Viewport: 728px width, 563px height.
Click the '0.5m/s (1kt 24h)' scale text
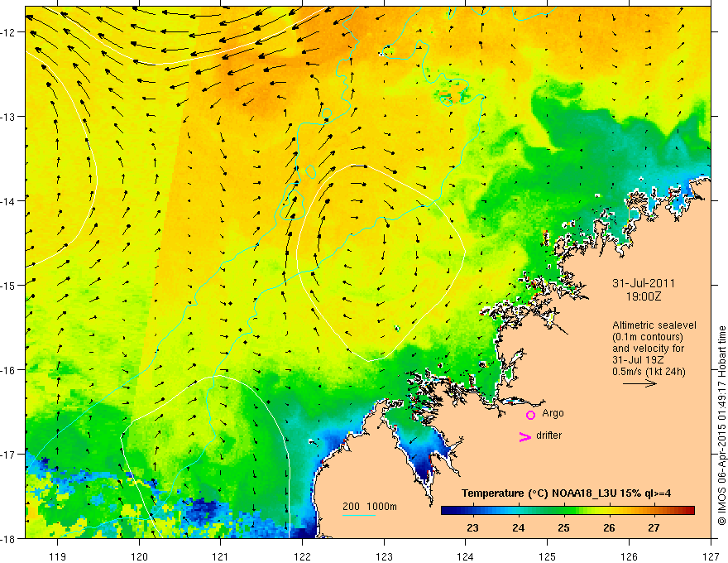pos(649,372)
